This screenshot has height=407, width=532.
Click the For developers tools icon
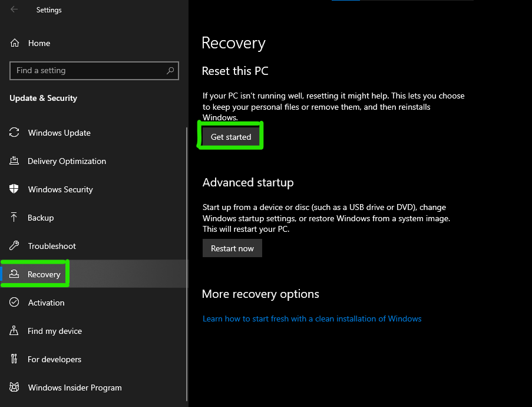[x=14, y=359]
